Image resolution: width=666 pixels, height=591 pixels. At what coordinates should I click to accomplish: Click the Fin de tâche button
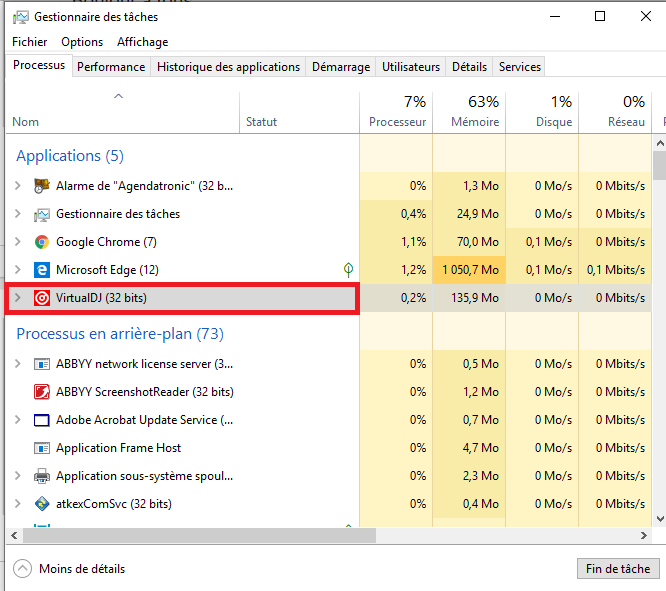pyautogui.click(x=618, y=568)
